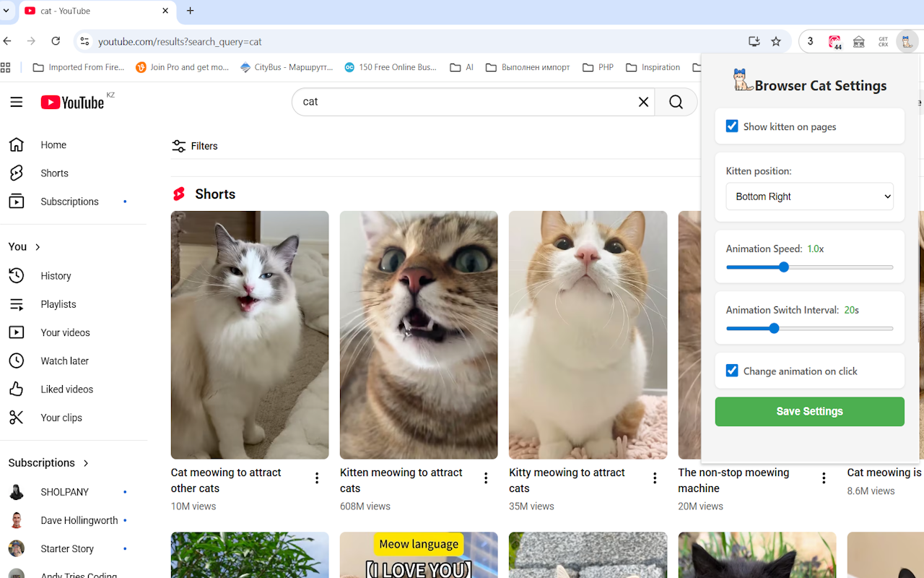Screen dimensions: 924x578
Task: Adjust the Animation Switch Interval slider
Action: 809,328
